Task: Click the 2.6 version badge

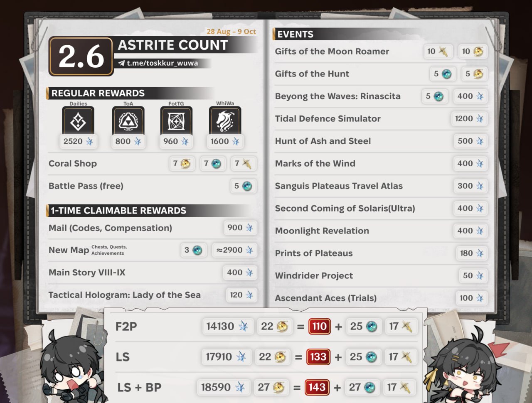Action: (x=81, y=57)
